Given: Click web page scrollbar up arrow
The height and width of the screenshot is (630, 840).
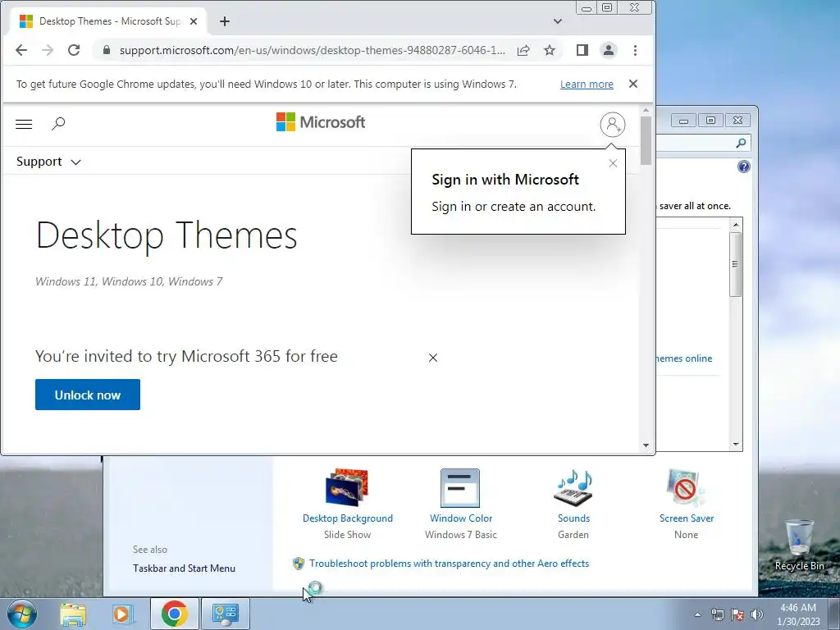Looking at the screenshot, I should pyautogui.click(x=646, y=111).
